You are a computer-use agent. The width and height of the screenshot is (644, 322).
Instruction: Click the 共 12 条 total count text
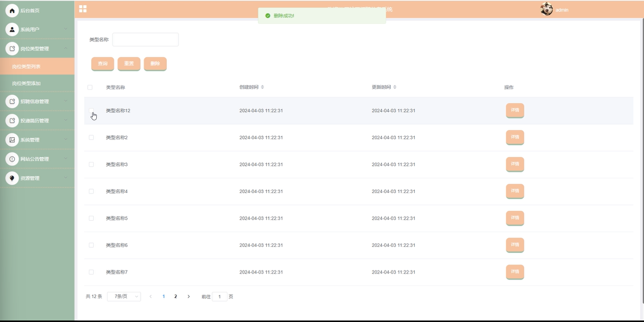94,297
